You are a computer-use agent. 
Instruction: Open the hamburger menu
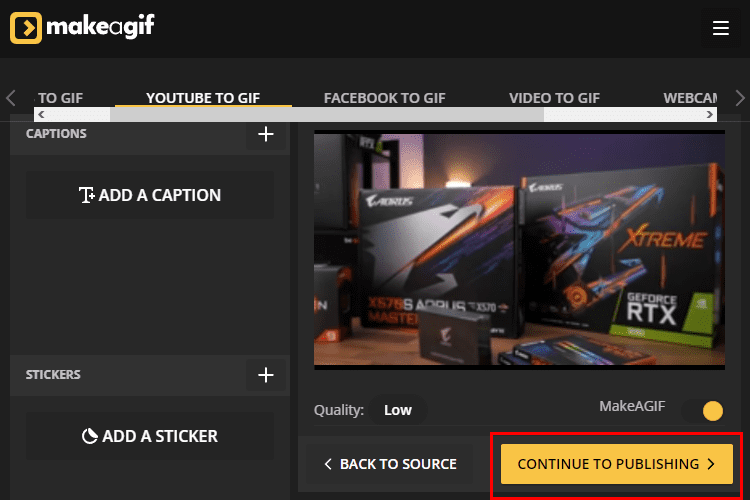720,28
